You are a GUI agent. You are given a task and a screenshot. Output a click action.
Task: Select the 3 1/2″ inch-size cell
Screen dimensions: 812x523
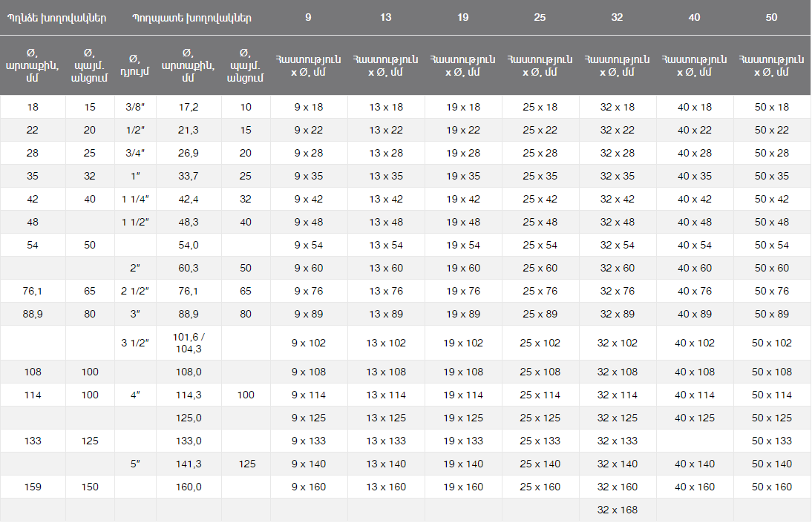click(135, 343)
